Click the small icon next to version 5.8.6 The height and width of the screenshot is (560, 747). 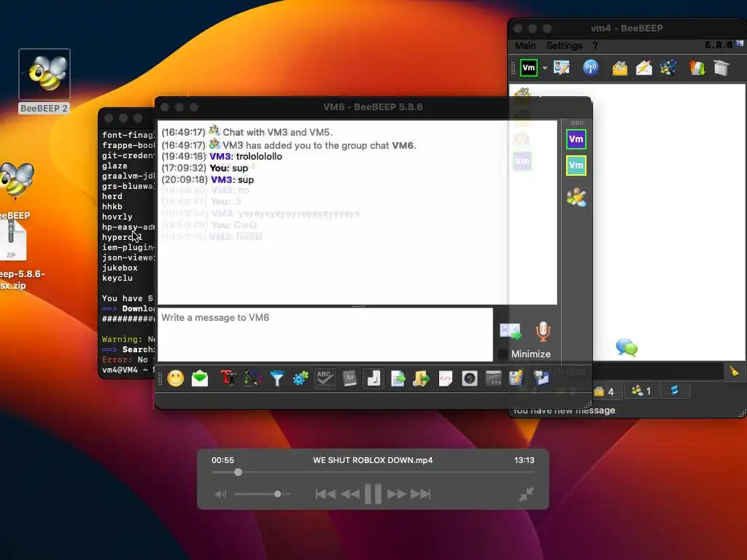[x=740, y=43]
